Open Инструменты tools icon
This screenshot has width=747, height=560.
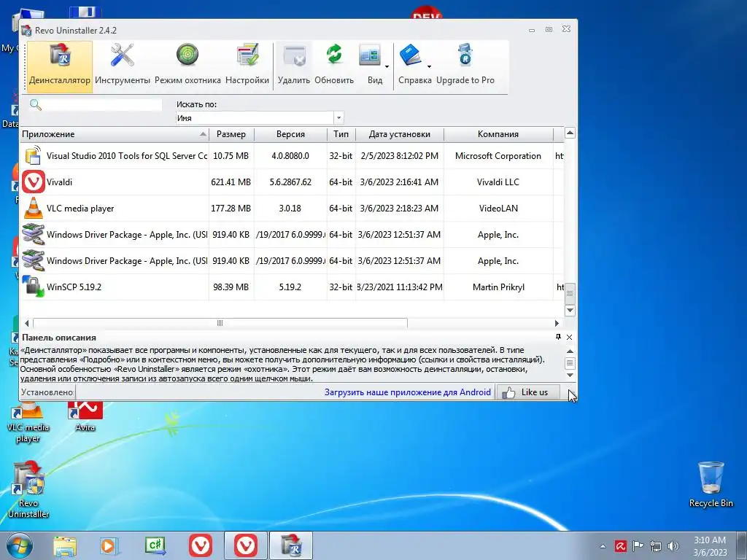(x=123, y=55)
